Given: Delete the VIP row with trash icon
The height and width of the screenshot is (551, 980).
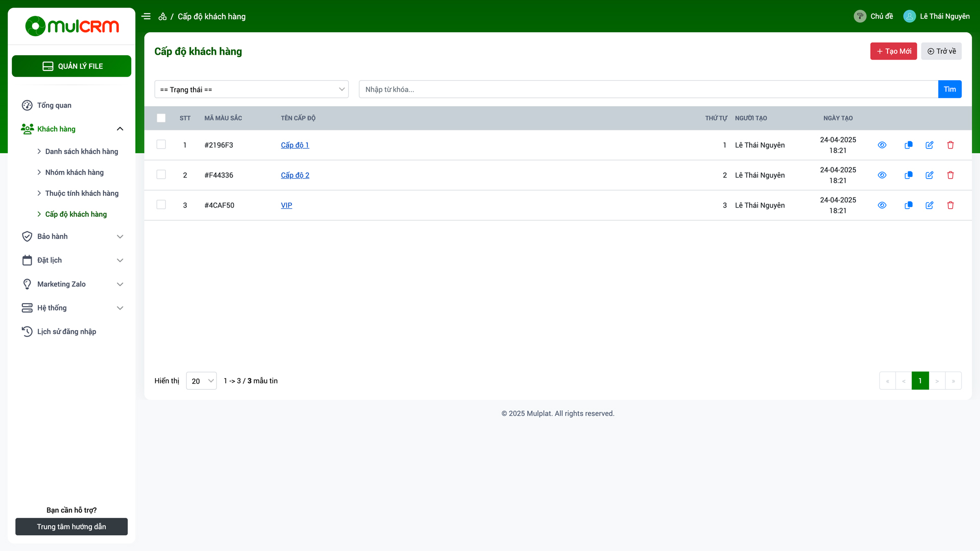Looking at the screenshot, I should pos(950,205).
